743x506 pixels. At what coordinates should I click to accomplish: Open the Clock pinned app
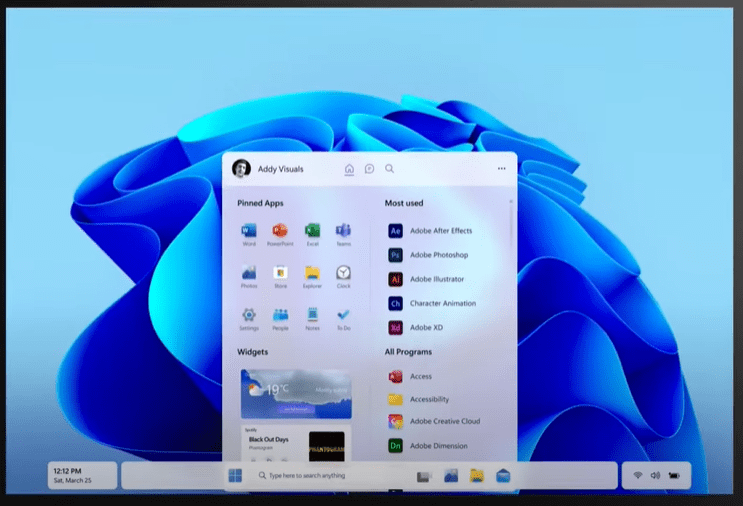(344, 276)
